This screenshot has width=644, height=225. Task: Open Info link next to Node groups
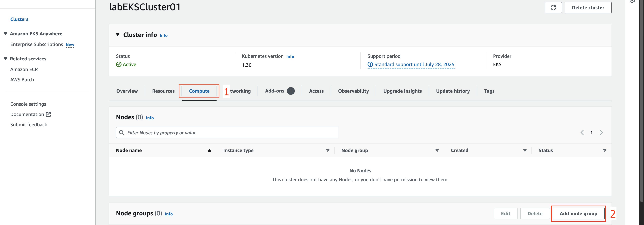[169, 214]
